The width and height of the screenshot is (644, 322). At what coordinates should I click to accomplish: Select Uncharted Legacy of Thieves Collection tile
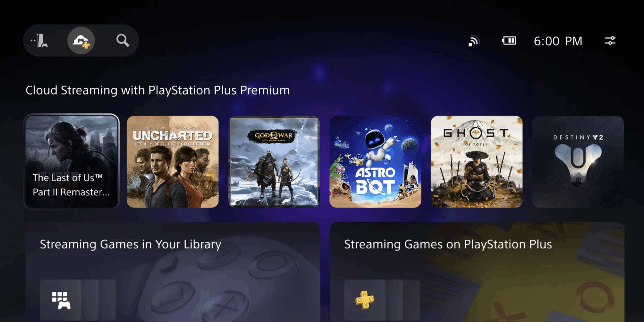[173, 162]
